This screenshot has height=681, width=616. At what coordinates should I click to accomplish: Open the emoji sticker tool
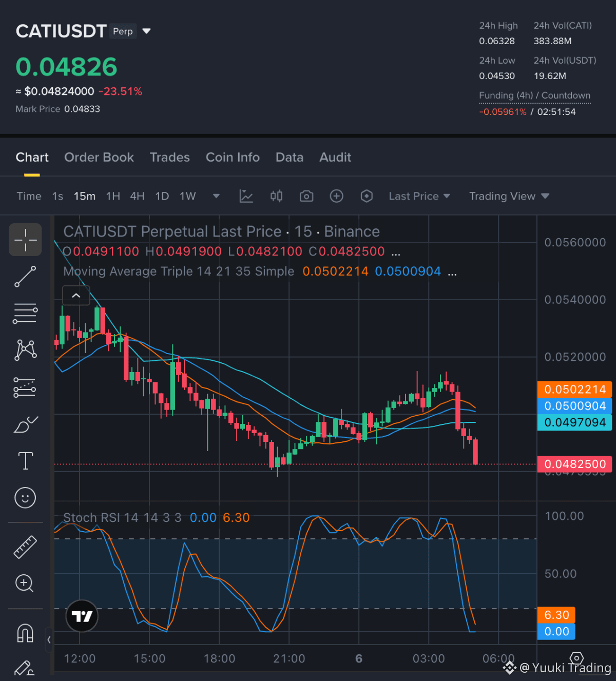point(25,498)
